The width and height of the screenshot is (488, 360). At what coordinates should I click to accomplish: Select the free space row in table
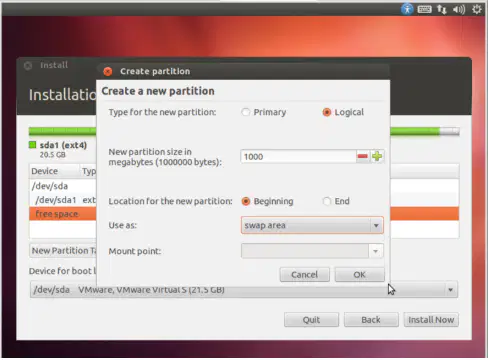coord(244,214)
